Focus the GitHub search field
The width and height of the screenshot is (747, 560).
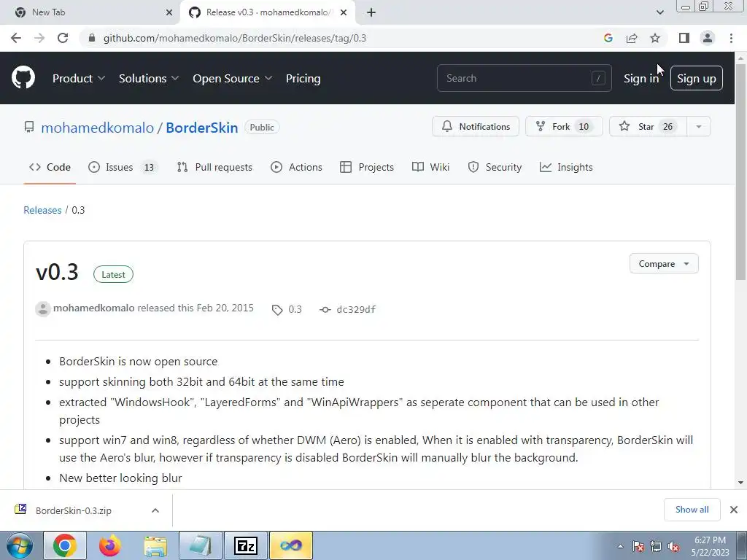click(x=524, y=78)
